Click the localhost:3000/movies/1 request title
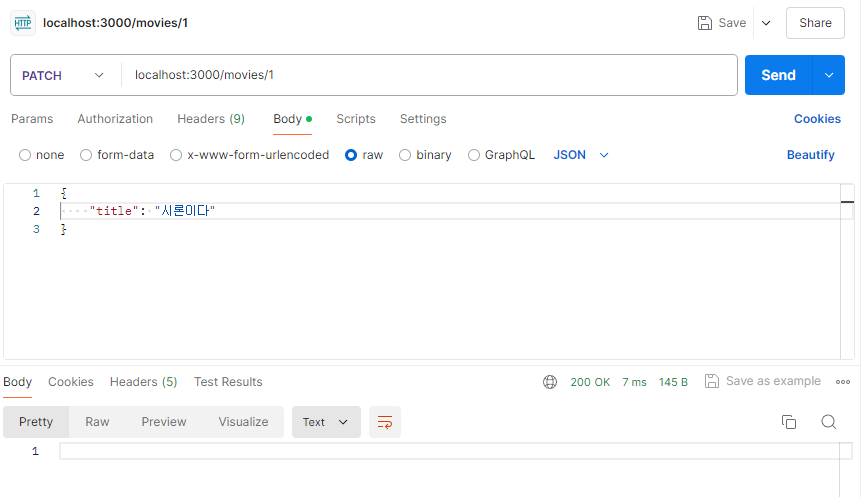Image resolution: width=864 pixels, height=497 pixels. 115,23
